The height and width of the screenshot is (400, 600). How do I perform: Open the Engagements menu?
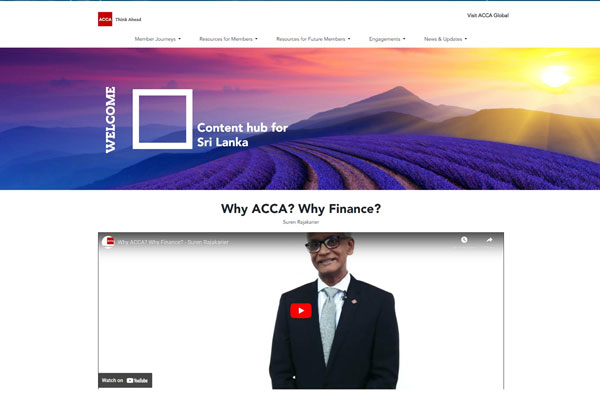point(387,39)
